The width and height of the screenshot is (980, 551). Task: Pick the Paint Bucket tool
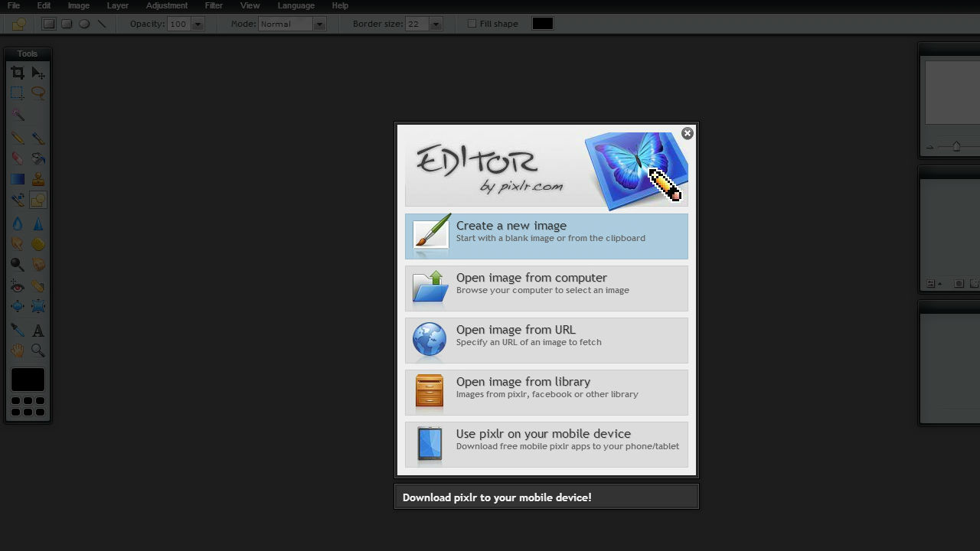[38, 158]
